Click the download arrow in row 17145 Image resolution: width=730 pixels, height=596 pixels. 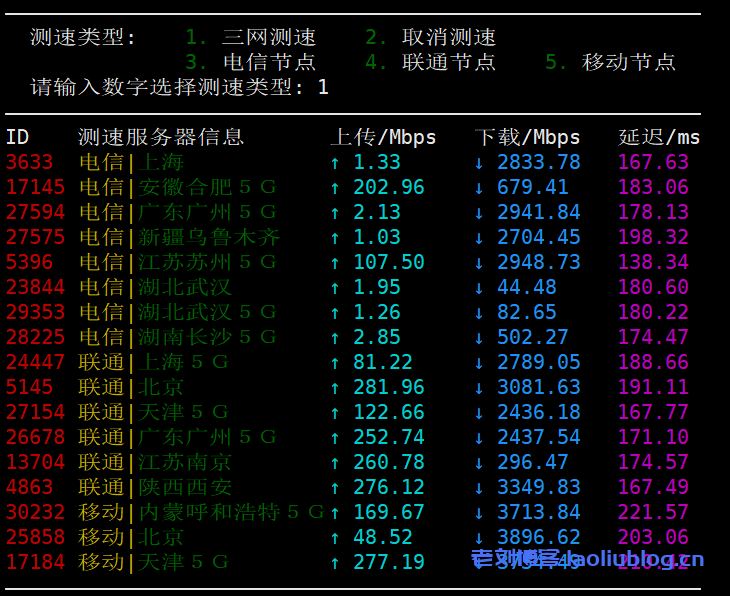479,187
